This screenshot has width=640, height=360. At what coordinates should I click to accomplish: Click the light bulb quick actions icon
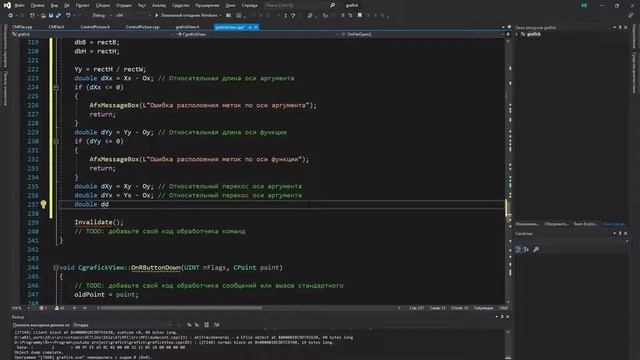(x=43, y=204)
